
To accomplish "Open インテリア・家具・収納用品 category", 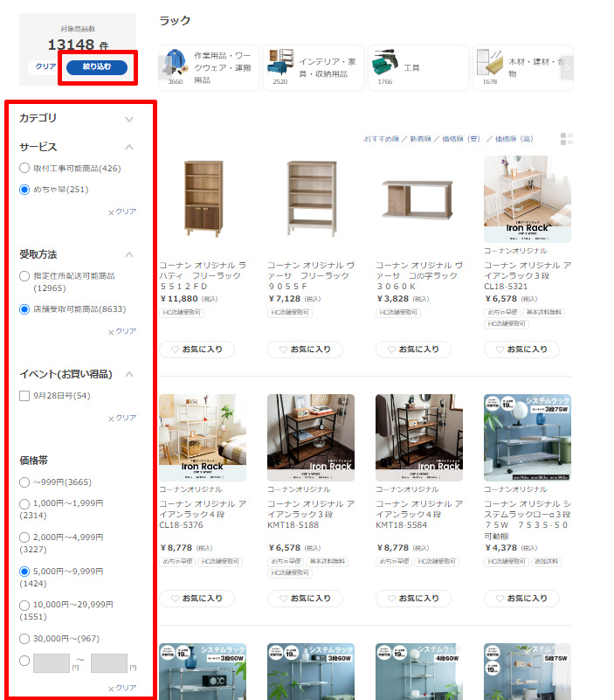I will point(314,67).
